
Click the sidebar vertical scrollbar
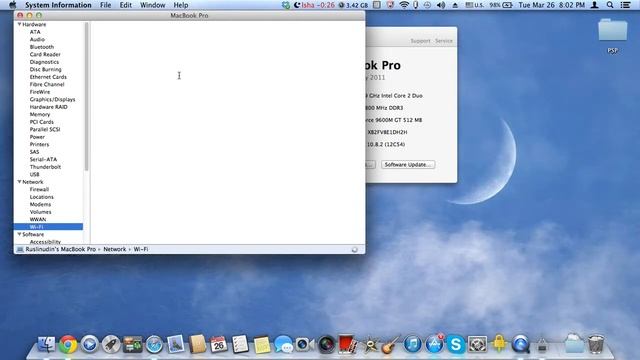(86, 97)
